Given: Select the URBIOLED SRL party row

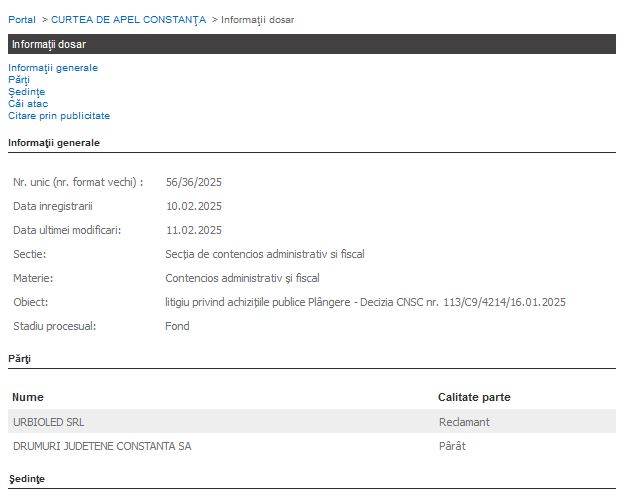Looking at the screenshot, I should pos(48,421).
